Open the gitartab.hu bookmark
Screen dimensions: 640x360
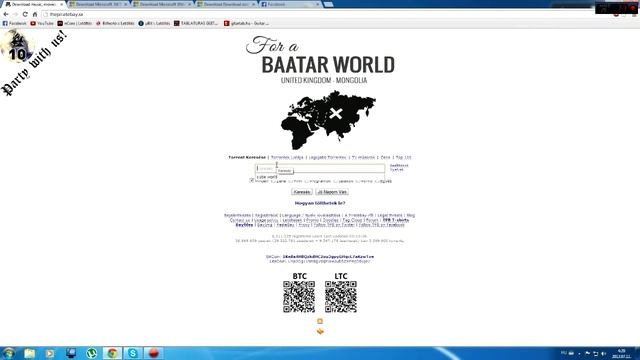click(x=246, y=24)
